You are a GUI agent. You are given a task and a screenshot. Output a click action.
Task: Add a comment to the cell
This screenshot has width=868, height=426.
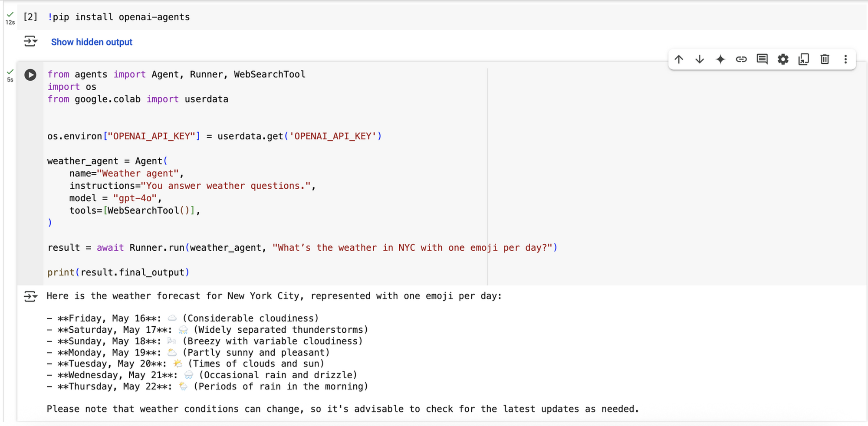tap(762, 59)
